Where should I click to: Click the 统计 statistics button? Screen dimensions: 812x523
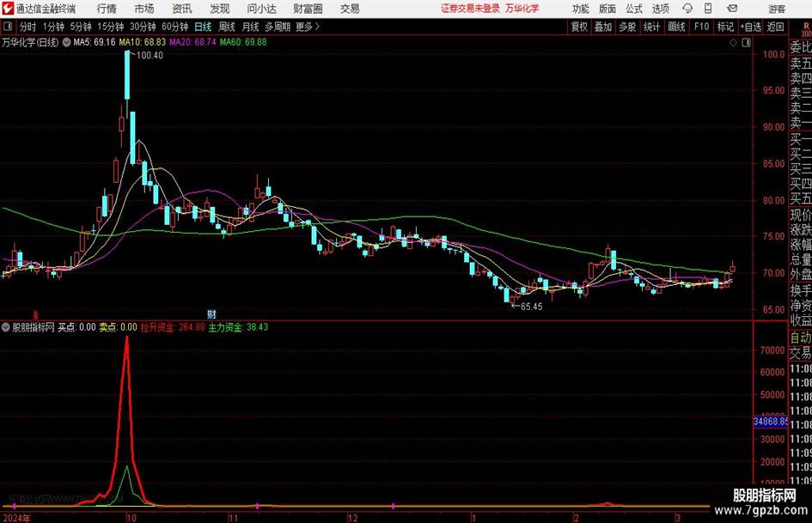(651, 27)
